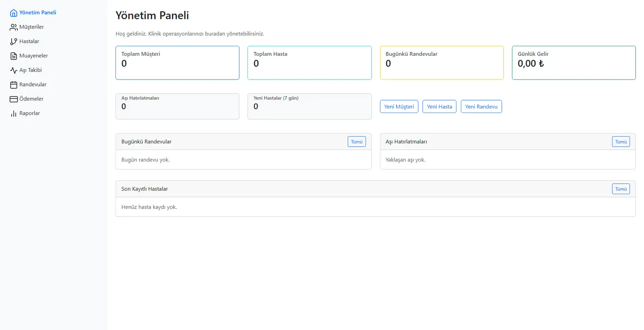Open the Yeni Hastalar (7 gün) card
This screenshot has width=644, height=330.
pos(310,107)
